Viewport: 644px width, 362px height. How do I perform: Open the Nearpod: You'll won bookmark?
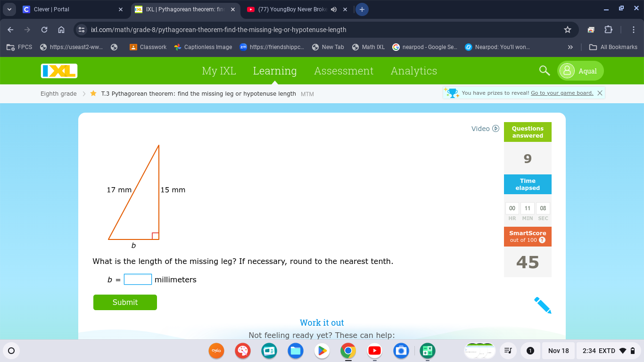pyautogui.click(x=497, y=47)
